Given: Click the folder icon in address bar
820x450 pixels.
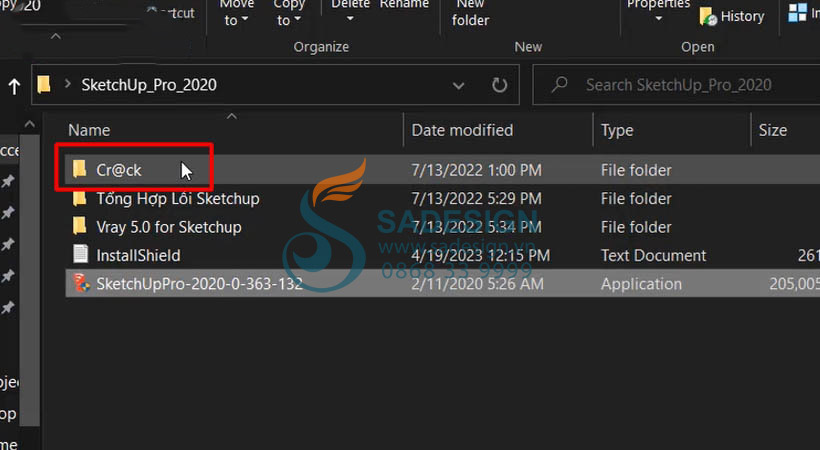Looking at the screenshot, I should (44, 84).
